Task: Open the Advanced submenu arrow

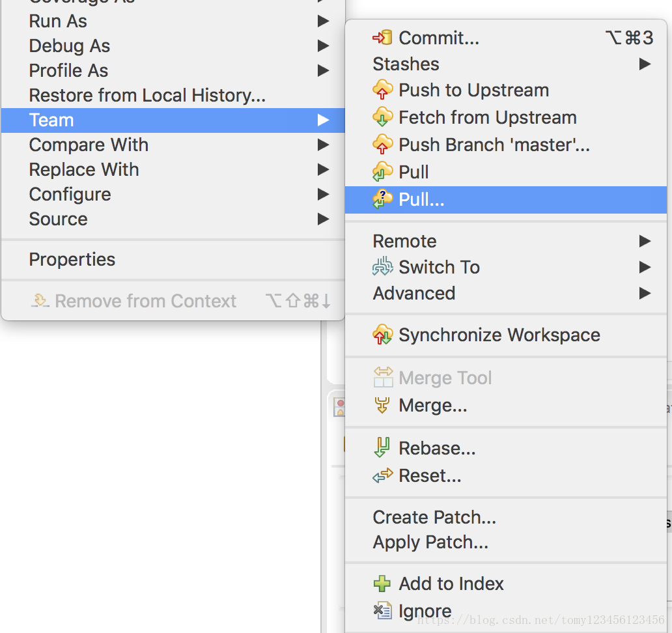Action: (645, 293)
